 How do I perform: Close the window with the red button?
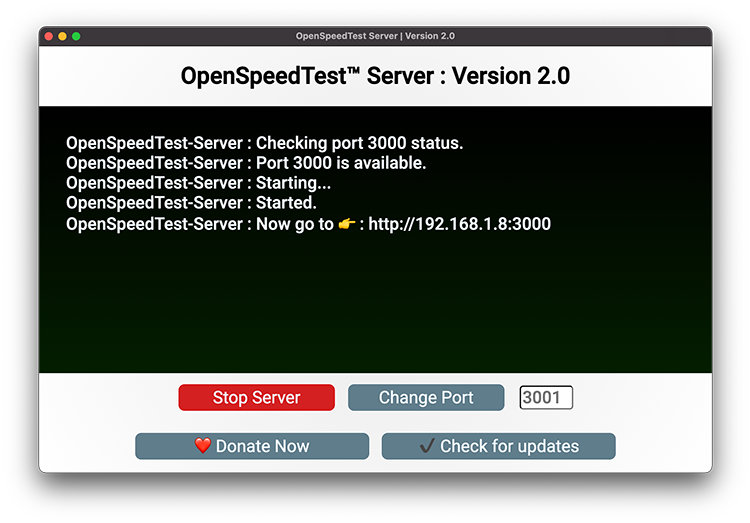coord(48,36)
